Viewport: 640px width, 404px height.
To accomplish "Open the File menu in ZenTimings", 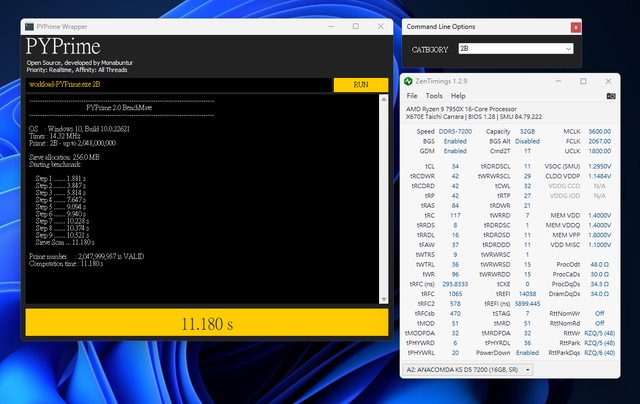I will tap(411, 96).
